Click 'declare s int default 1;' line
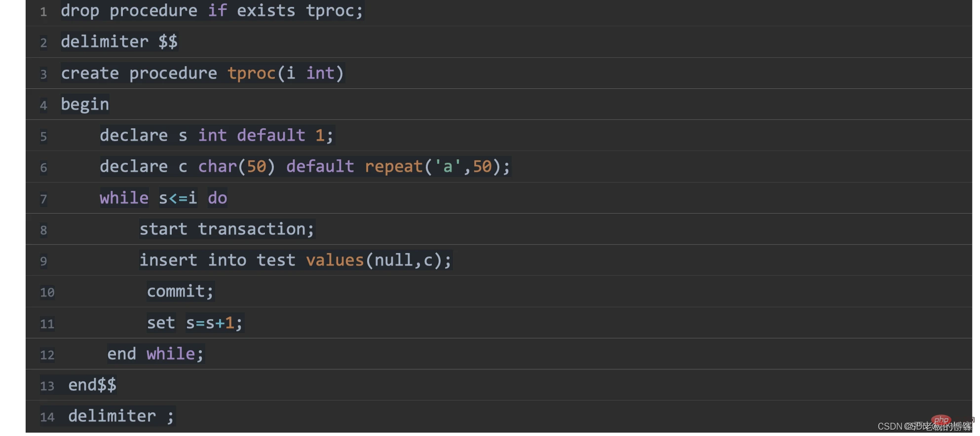980x436 pixels. 217,136
